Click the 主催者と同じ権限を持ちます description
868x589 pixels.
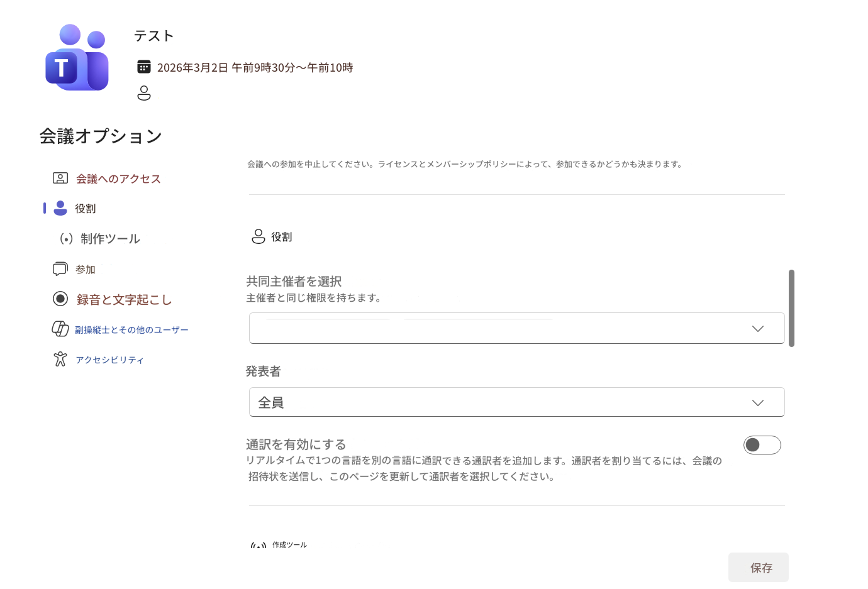pyautogui.click(x=314, y=298)
